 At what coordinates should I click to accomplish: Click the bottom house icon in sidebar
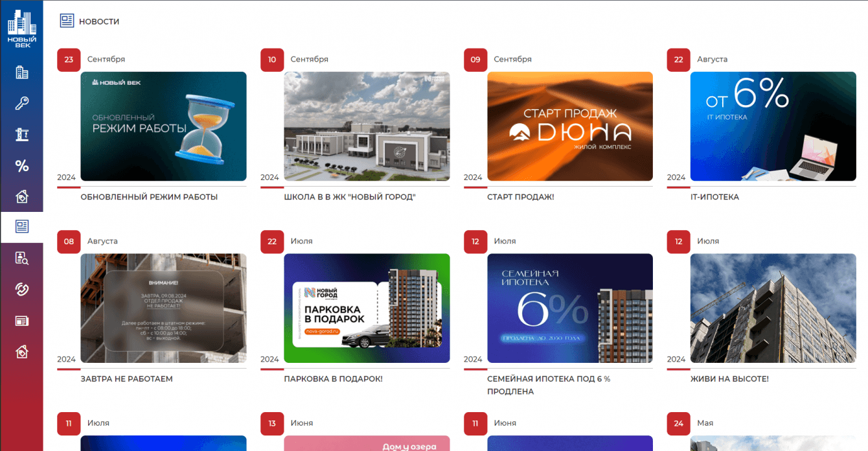(22, 352)
